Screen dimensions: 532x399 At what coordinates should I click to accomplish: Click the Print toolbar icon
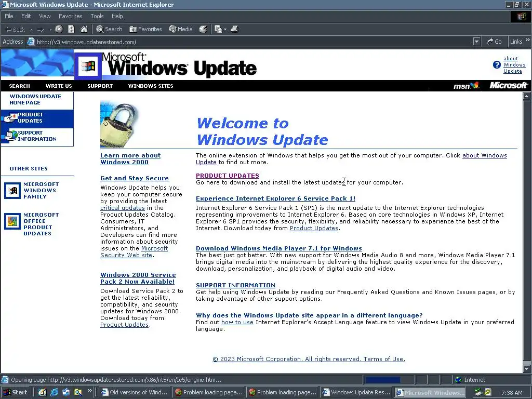pyautogui.click(x=234, y=29)
